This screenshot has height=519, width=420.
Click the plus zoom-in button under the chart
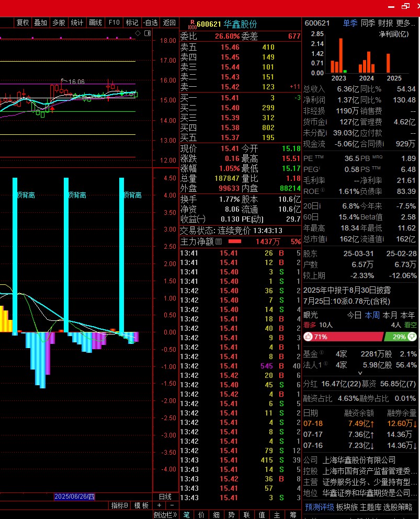pos(159,505)
